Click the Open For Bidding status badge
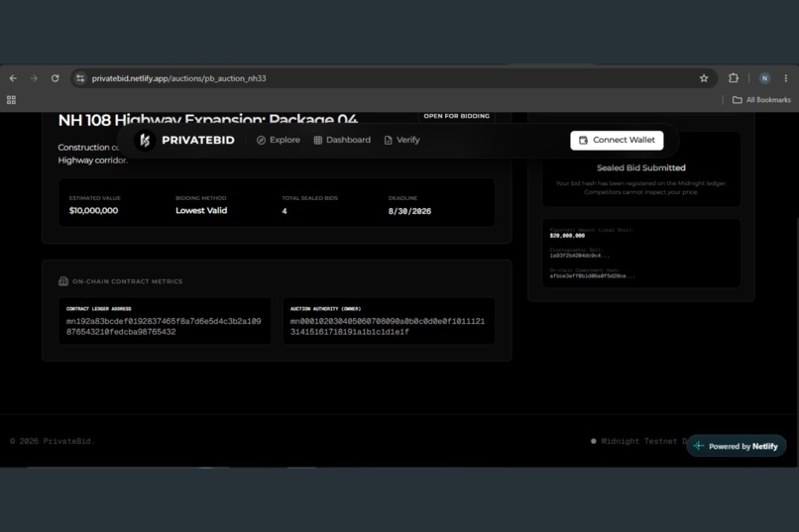This screenshot has width=799, height=532. pyautogui.click(x=457, y=116)
